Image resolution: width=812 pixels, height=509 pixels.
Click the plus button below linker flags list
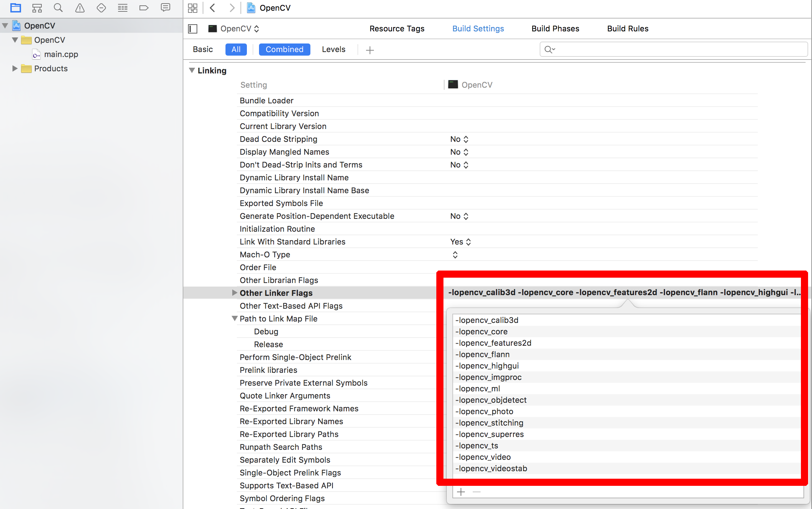pos(461,492)
